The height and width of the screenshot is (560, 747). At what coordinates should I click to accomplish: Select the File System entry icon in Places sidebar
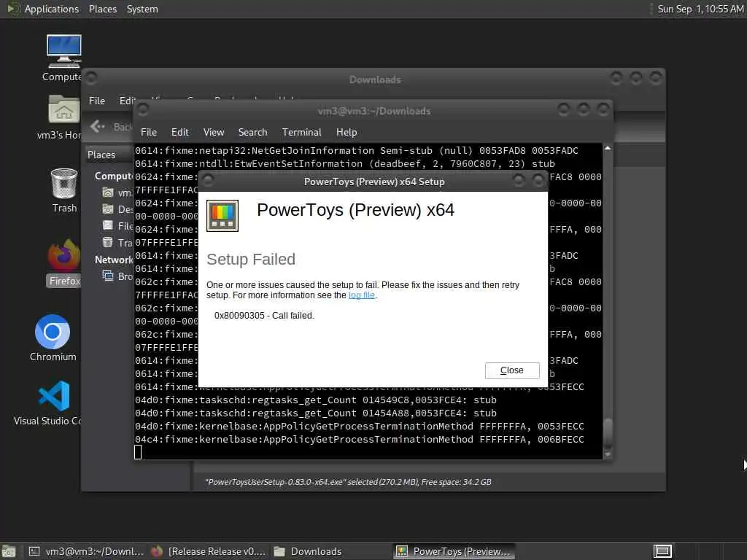tap(108, 226)
